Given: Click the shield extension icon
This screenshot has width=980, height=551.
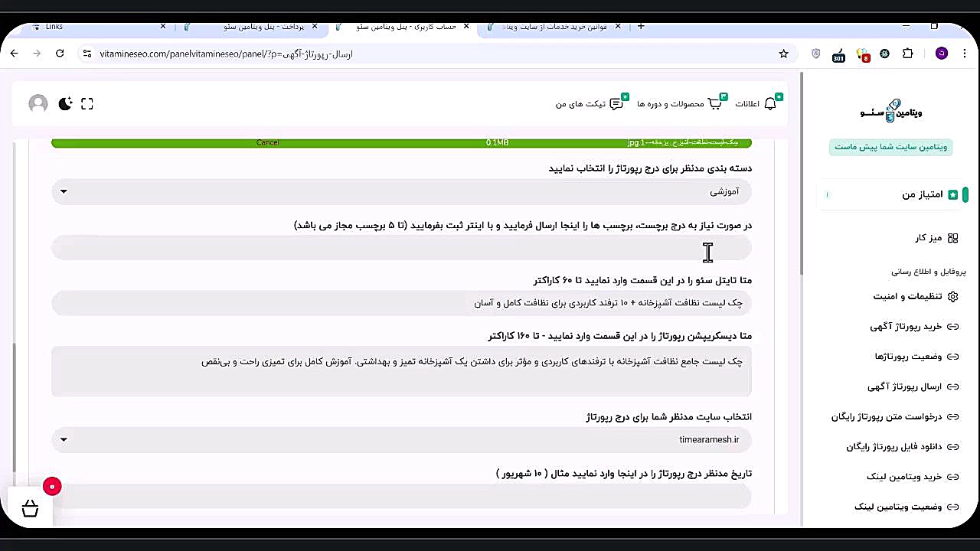Looking at the screenshot, I should click(x=815, y=54).
